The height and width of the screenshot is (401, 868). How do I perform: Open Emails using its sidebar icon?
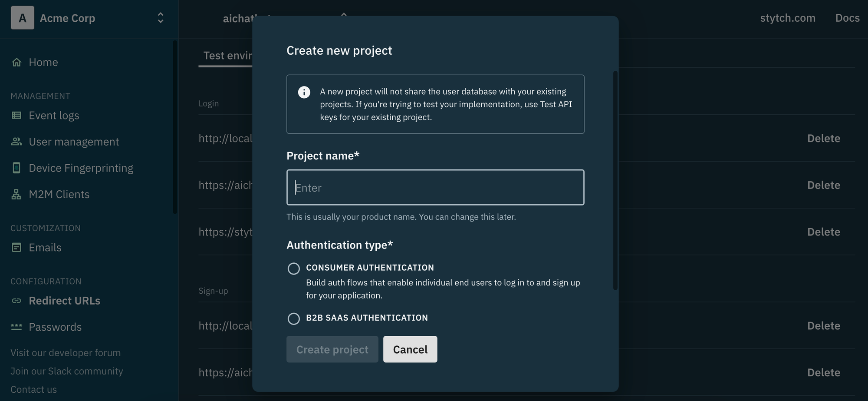click(16, 248)
